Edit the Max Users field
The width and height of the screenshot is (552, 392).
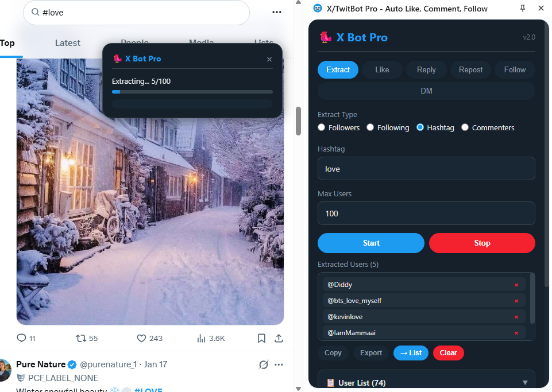click(x=426, y=213)
